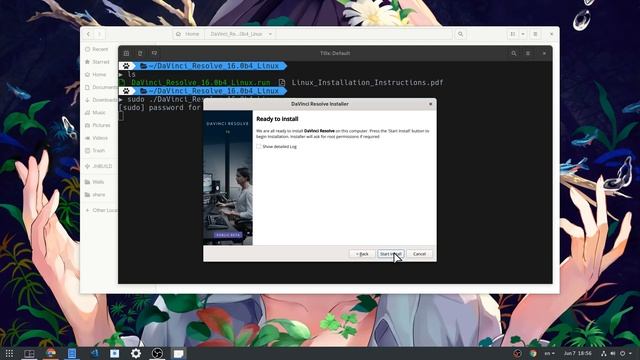The height and width of the screenshot is (360, 640).
Task: Click the volume tray icon
Action: click(613, 353)
